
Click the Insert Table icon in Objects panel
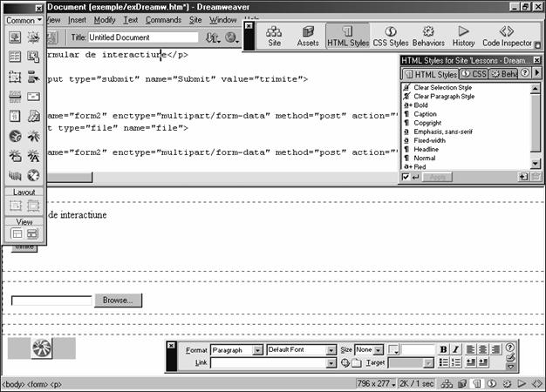click(15, 57)
